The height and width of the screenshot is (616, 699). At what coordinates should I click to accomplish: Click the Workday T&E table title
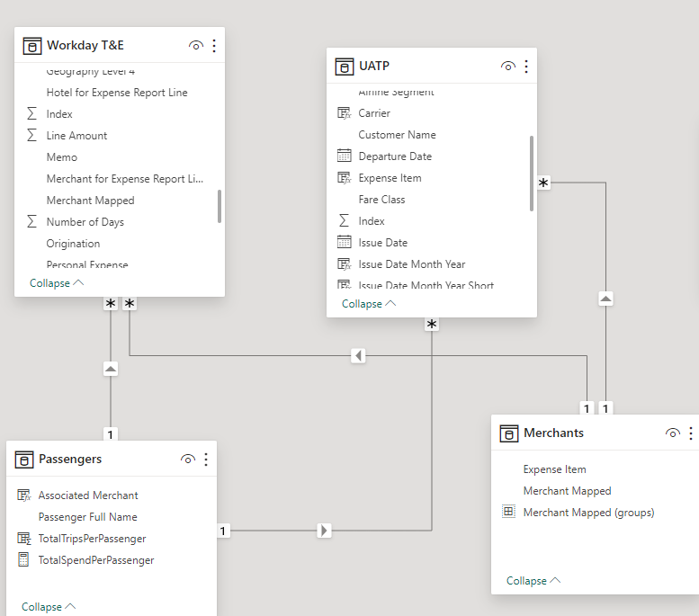[x=85, y=46]
